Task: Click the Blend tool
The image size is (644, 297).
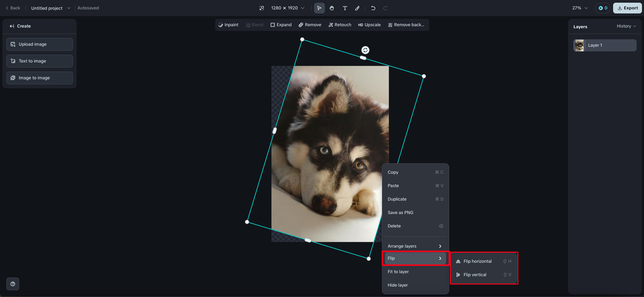Action: tap(254, 25)
